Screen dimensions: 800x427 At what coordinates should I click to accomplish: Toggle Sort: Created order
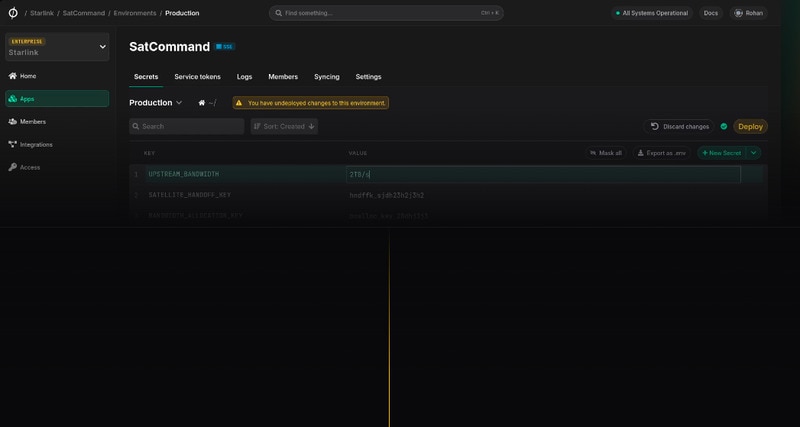point(284,127)
